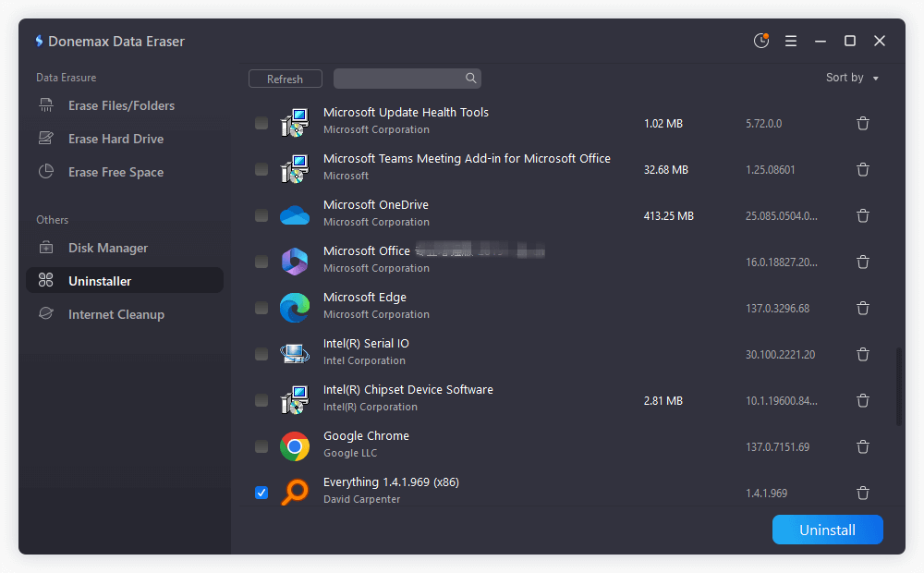Image resolution: width=924 pixels, height=573 pixels.
Task: Click the David Carpenter publisher text
Action: tap(362, 499)
